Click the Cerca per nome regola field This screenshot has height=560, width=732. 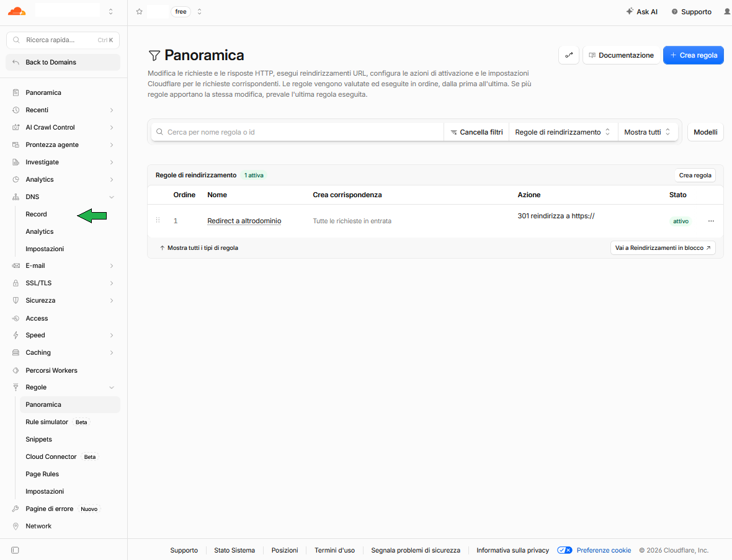(297, 132)
